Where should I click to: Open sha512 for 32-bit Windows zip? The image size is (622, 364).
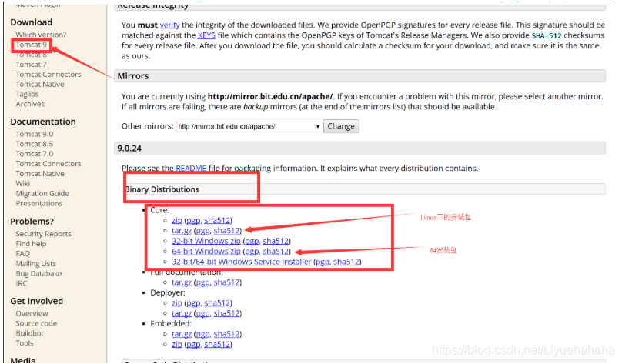pos(276,241)
